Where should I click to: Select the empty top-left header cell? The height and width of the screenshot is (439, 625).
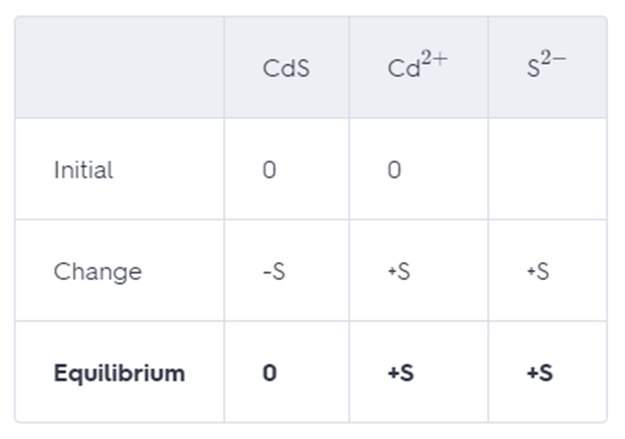pos(119,67)
